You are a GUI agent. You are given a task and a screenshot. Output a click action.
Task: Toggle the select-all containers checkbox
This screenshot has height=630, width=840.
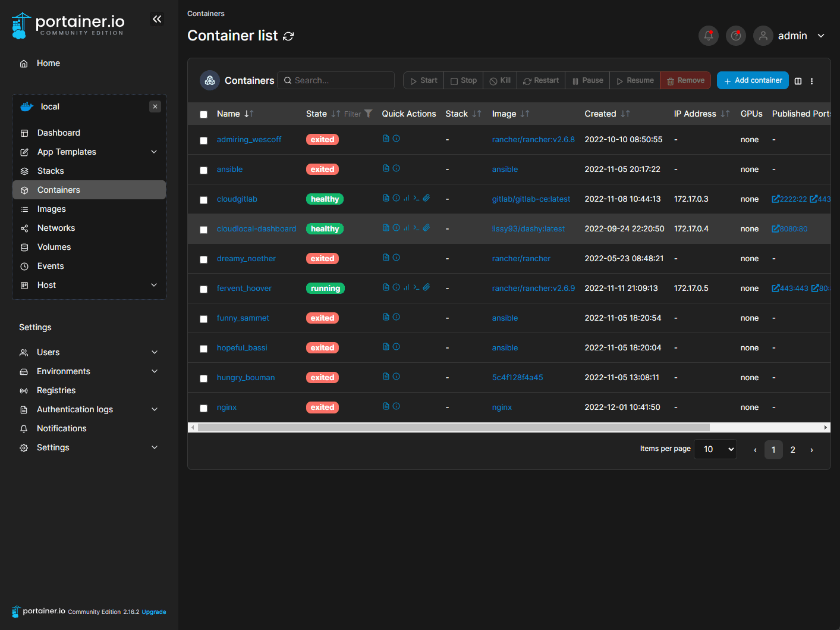(203, 114)
